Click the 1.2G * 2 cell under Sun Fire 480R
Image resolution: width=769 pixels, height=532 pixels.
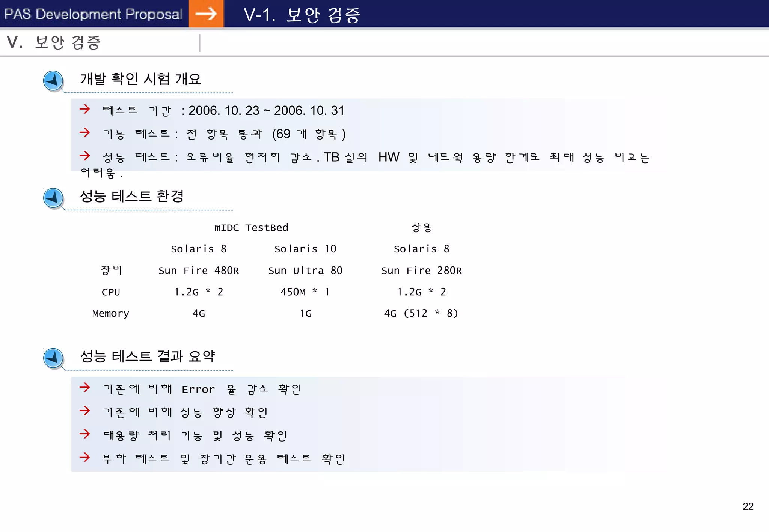click(x=199, y=292)
